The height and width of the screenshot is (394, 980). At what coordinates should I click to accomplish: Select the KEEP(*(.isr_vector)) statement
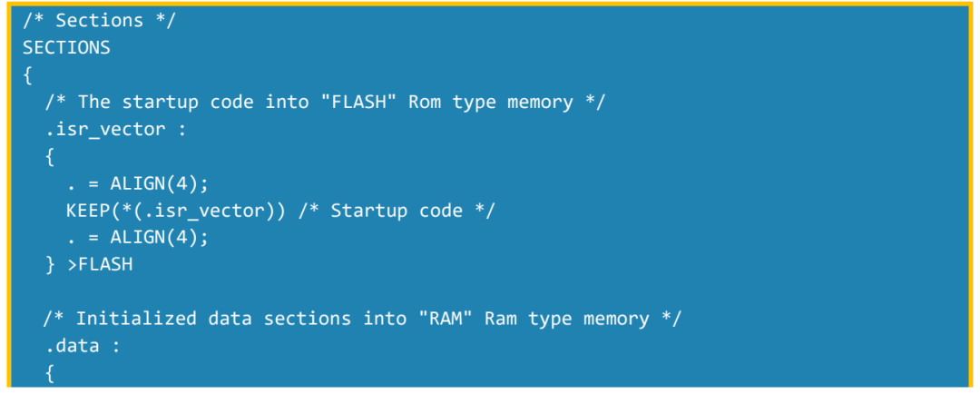(x=176, y=212)
